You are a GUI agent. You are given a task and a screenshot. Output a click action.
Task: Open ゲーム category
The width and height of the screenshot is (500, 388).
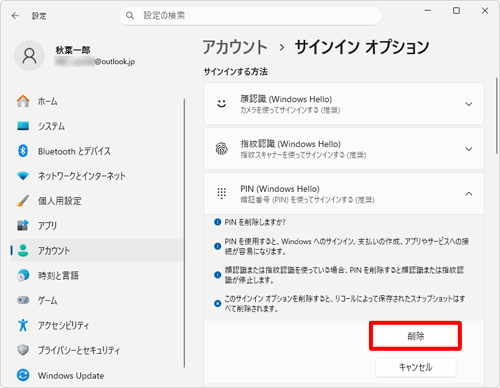[x=97, y=300]
